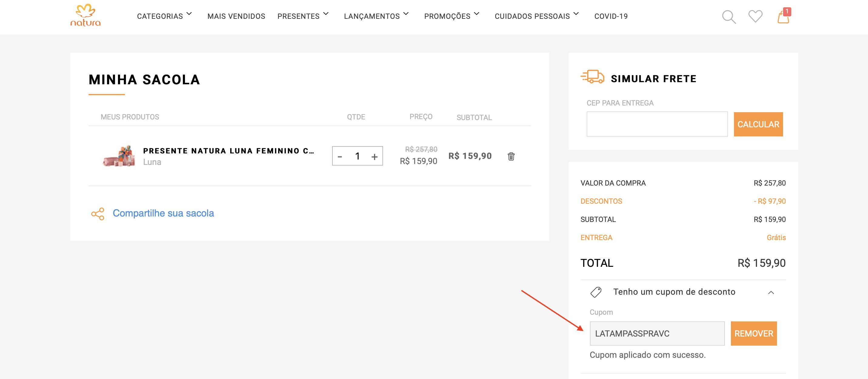The image size is (868, 379).
Task: Click Cupom aplicado com sucesso message
Action: (648, 355)
